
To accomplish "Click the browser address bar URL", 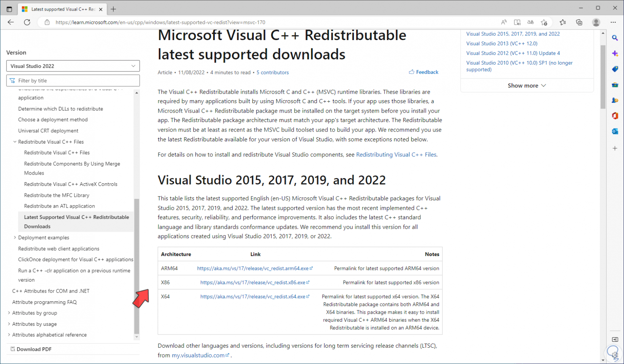I will [x=160, y=22].
